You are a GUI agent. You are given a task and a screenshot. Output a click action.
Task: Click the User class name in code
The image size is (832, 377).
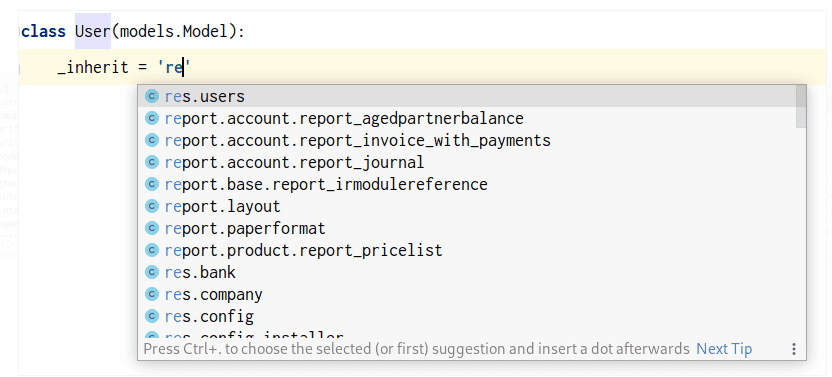pos(92,31)
